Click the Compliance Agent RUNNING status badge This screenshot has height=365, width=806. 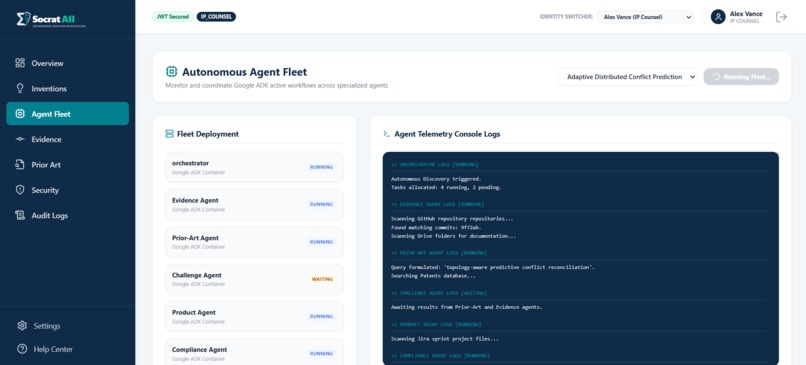pyautogui.click(x=321, y=354)
